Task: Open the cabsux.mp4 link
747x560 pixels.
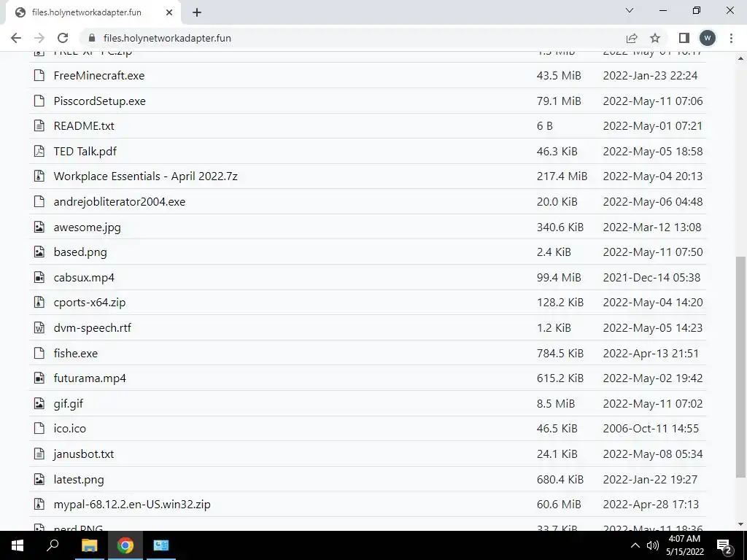Action: coord(84,277)
